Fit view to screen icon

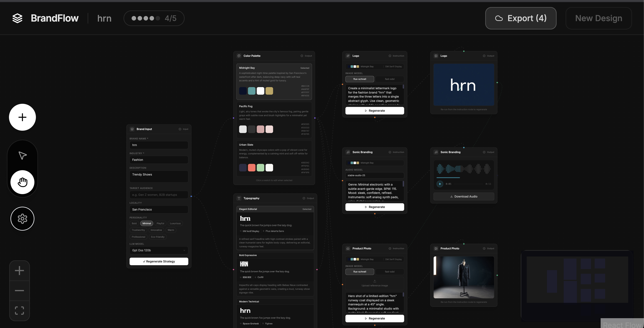pyautogui.click(x=19, y=310)
